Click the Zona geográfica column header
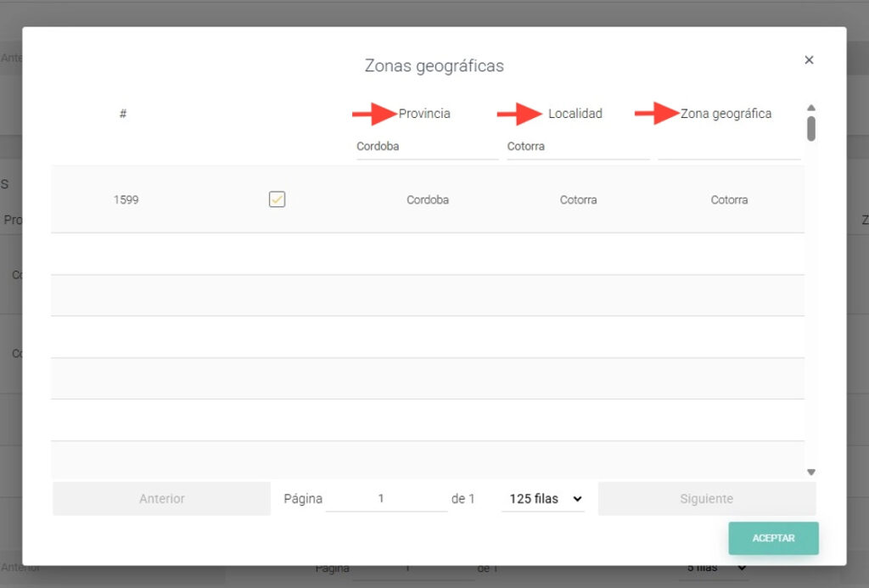 726,114
